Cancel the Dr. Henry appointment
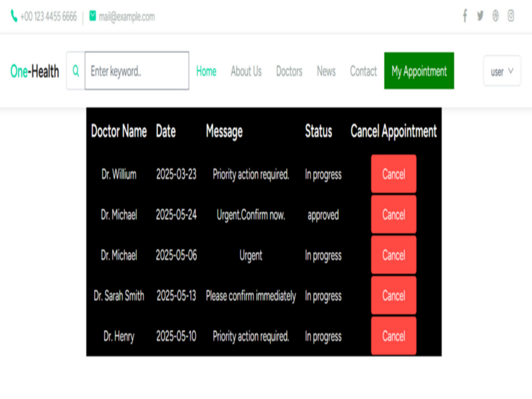Image resolution: width=532 pixels, height=399 pixels. coord(394,336)
